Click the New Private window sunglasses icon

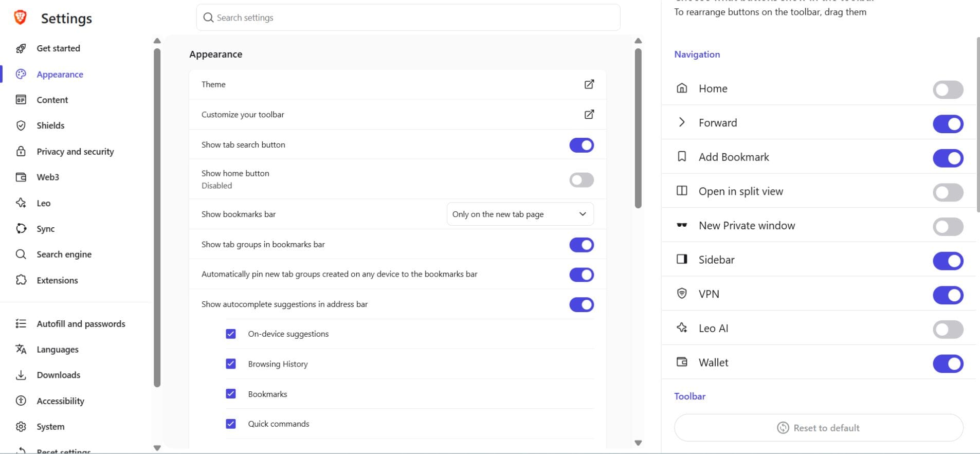coord(682,225)
